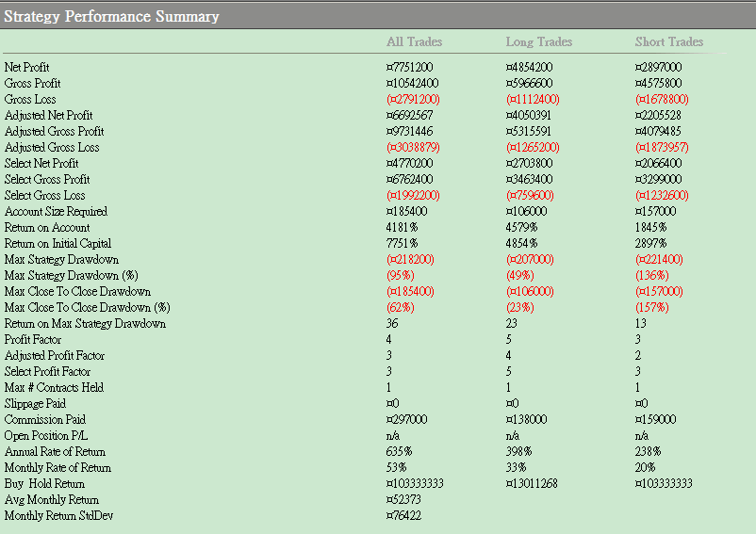Click the Strategy Performance Summary title
The image size is (756, 534).
click(x=111, y=16)
